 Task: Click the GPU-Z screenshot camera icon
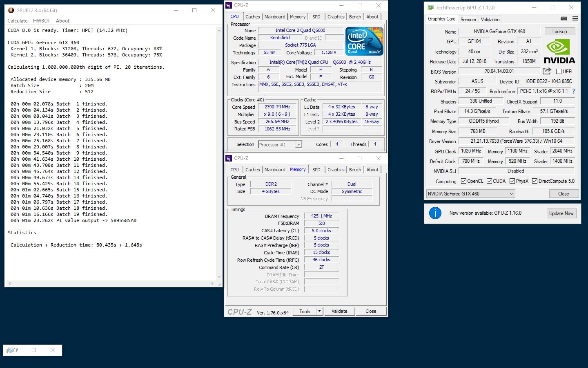click(x=564, y=18)
